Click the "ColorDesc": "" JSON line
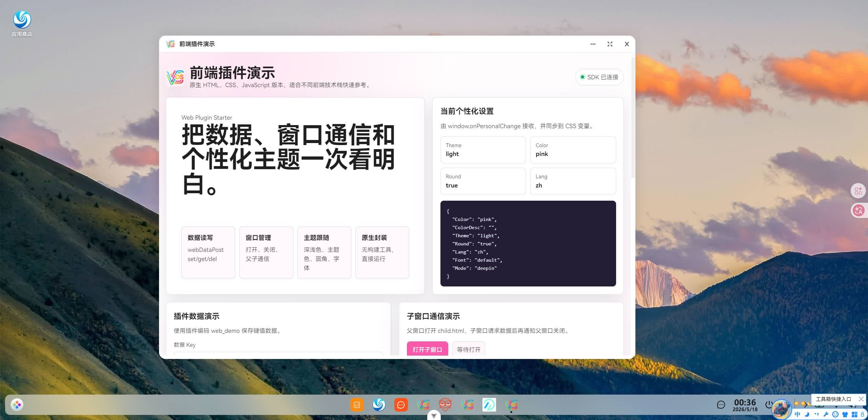Image resolution: width=868 pixels, height=420 pixels. (475, 227)
